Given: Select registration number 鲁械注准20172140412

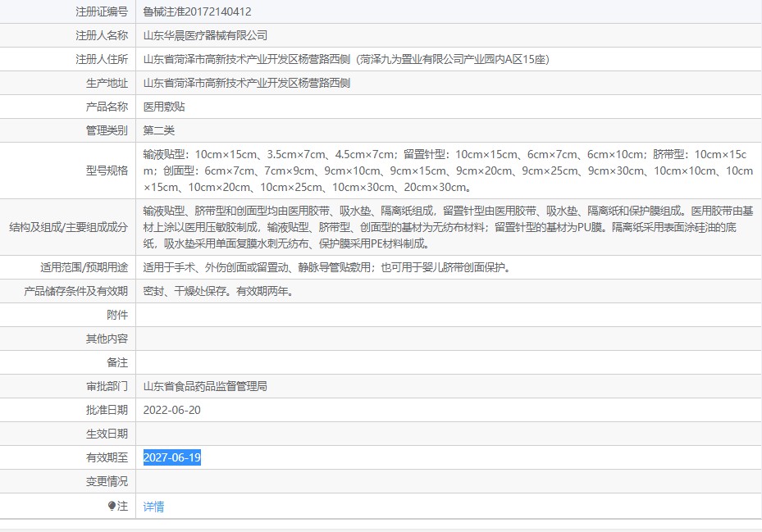Looking at the screenshot, I should pos(198,11).
